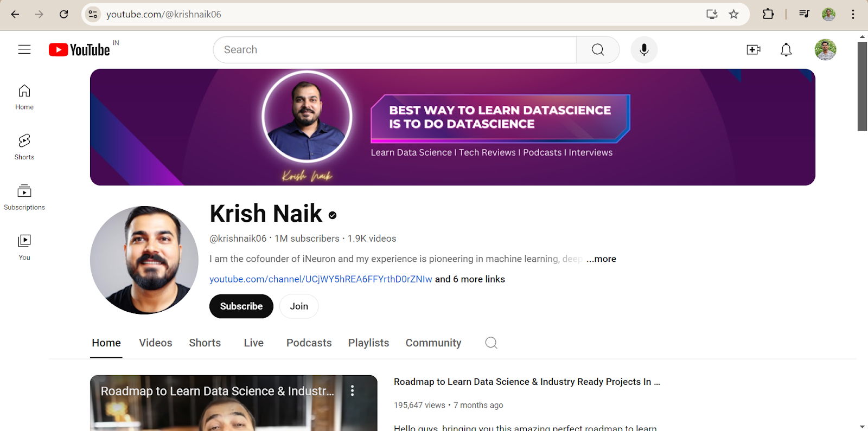Open You in the left sidebar
The image size is (868, 431).
pos(24,247)
